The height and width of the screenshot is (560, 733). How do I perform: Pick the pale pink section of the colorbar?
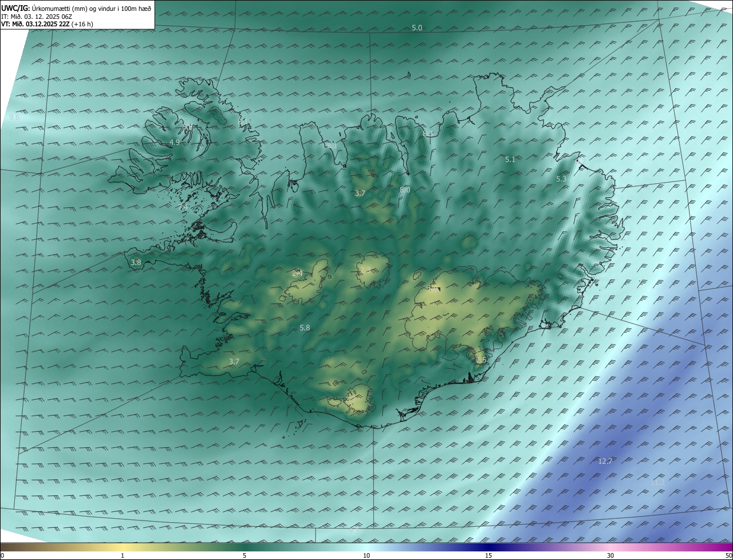(610, 547)
